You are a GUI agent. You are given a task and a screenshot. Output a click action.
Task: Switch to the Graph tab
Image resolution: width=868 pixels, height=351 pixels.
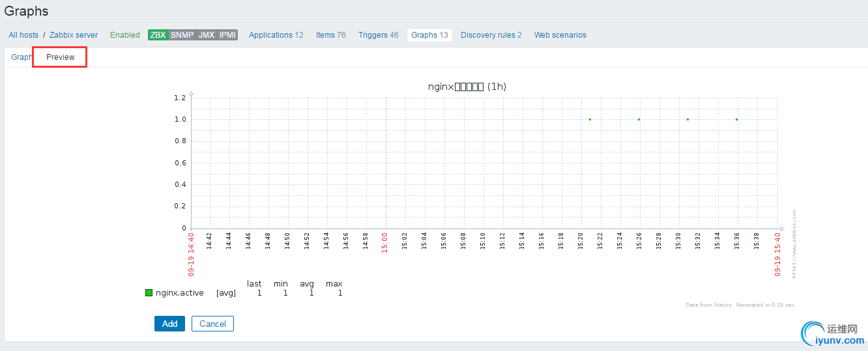coord(22,57)
